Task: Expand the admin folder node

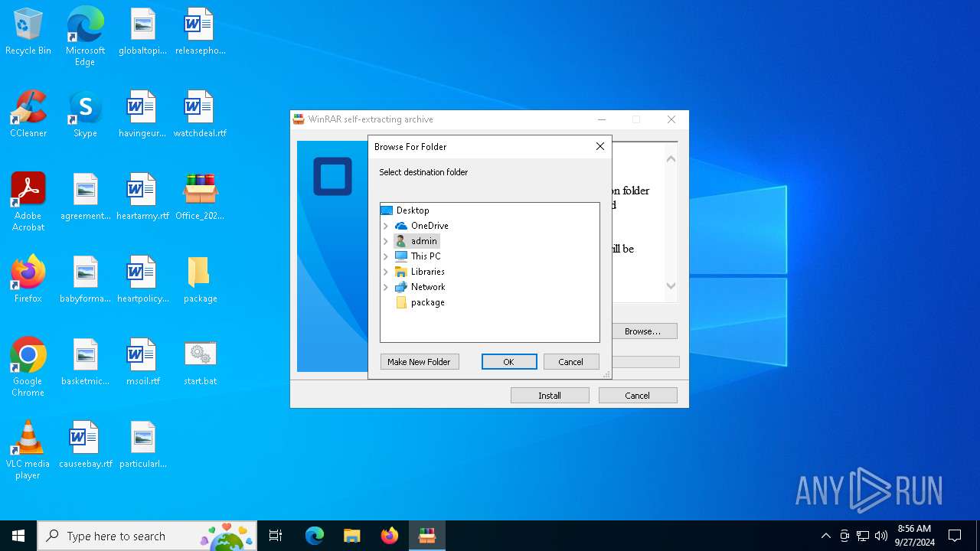Action: (x=386, y=241)
